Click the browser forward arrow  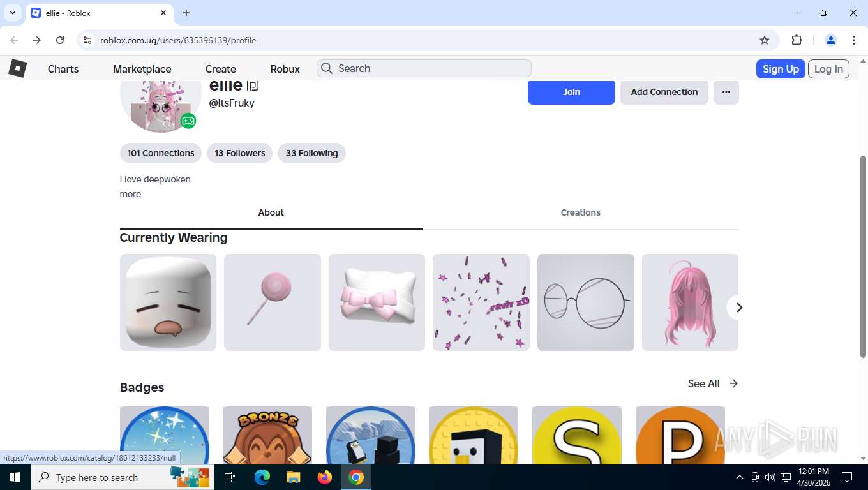pyautogui.click(x=37, y=40)
